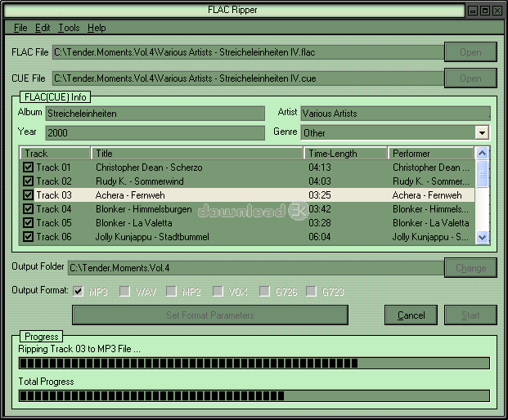Cancel the ripping process
508x420 pixels.
411,315
